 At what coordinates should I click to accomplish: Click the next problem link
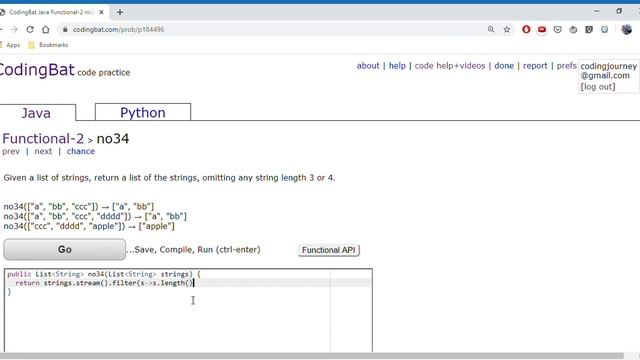click(x=43, y=151)
